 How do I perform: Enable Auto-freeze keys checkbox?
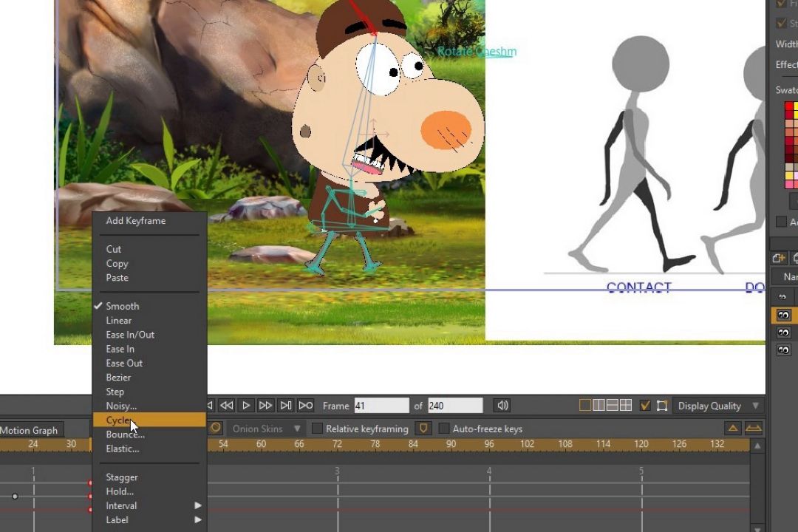[x=444, y=429]
